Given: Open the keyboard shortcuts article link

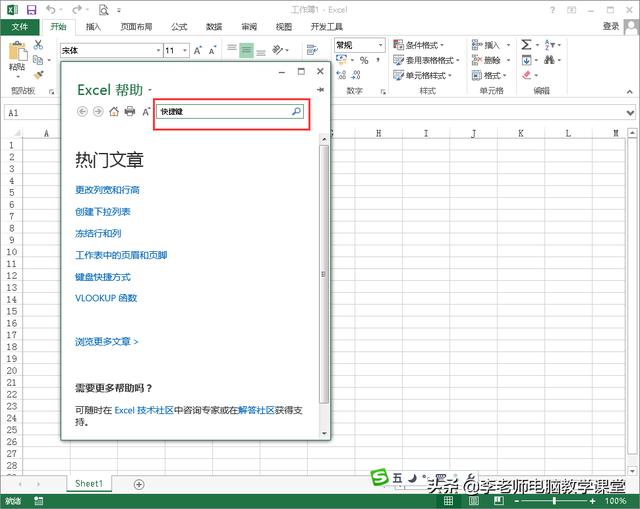Looking at the screenshot, I should 103,277.
